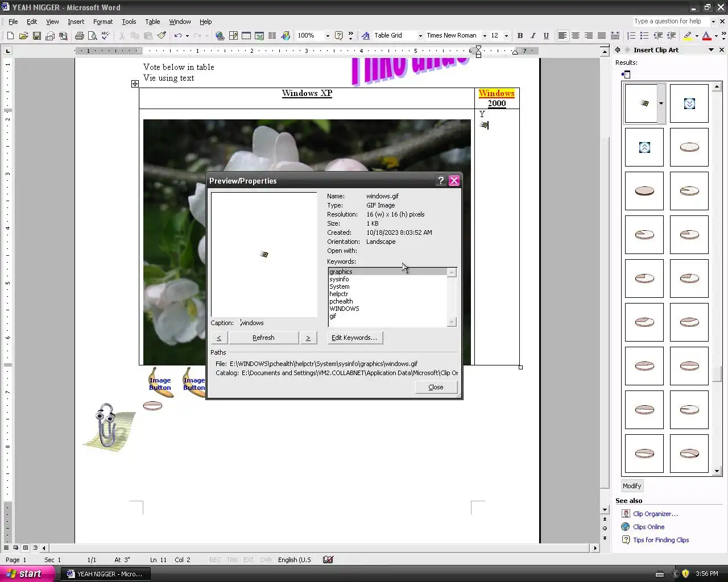Screen dimensions: 728x582
Task: Click the Refresh button in Preview/Properties
Action: [263, 338]
